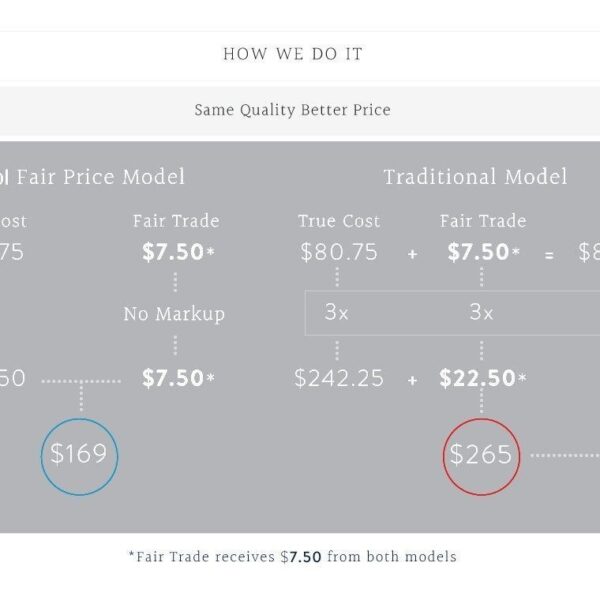600x600 pixels.
Task: Click the first 3x markup multiplier
Action: pos(336,312)
